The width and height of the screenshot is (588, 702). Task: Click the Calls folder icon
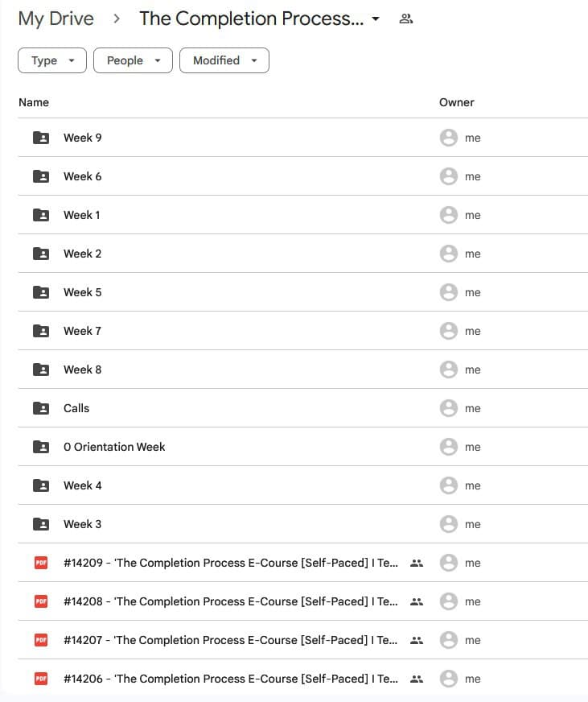pos(40,408)
